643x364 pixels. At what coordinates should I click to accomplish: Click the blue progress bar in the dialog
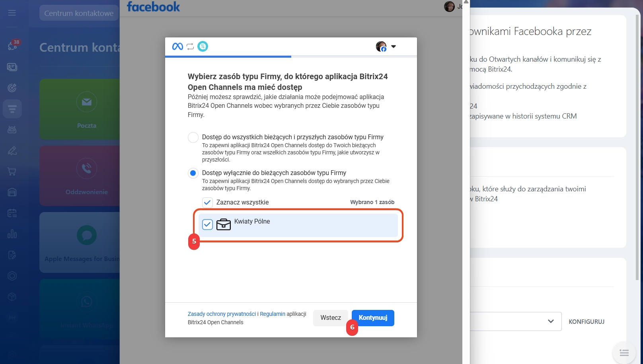(228, 56)
